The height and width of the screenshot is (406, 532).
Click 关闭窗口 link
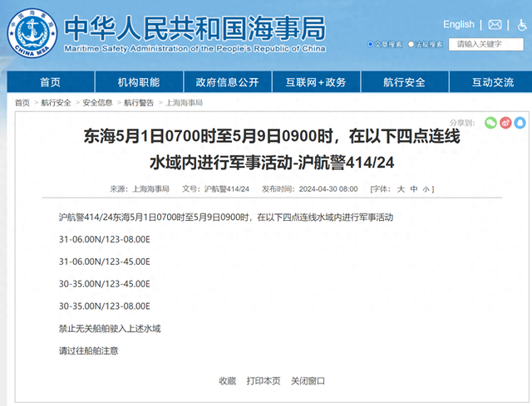click(x=308, y=381)
